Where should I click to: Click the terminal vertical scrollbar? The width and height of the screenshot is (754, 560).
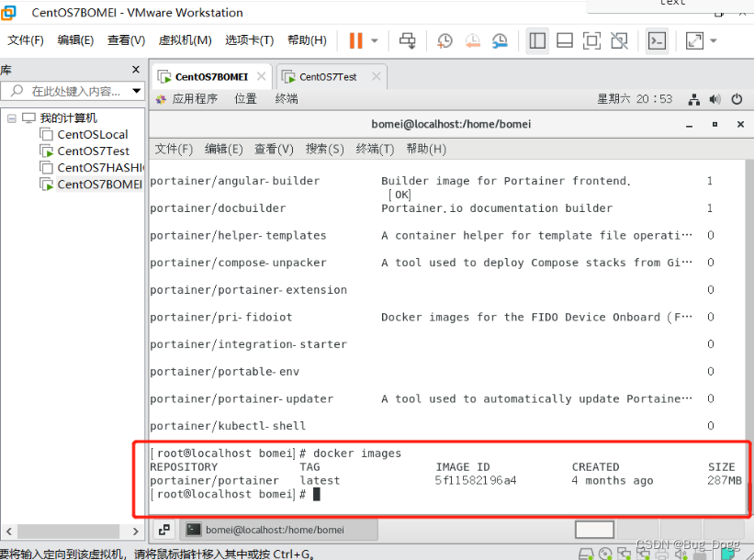(x=749, y=337)
